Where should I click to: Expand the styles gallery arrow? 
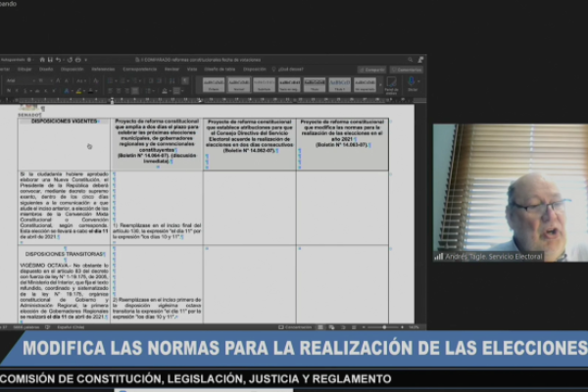click(x=380, y=85)
